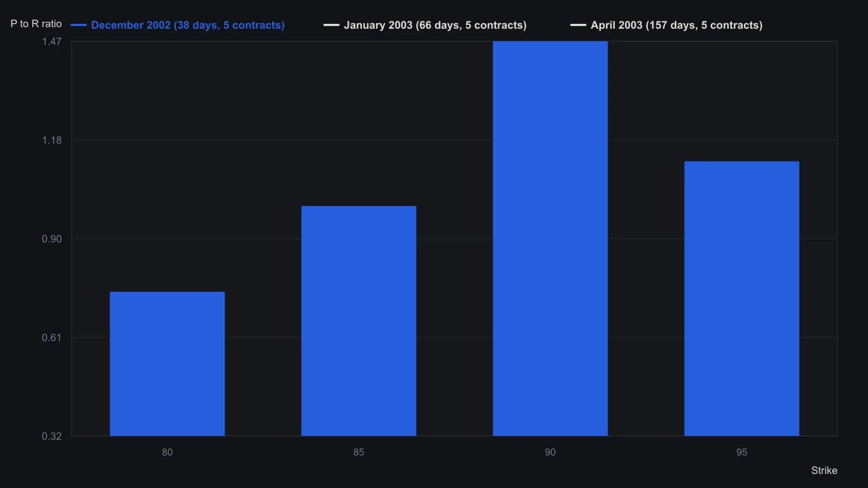
Task: Click x-axis label 90
Action: click(550, 452)
